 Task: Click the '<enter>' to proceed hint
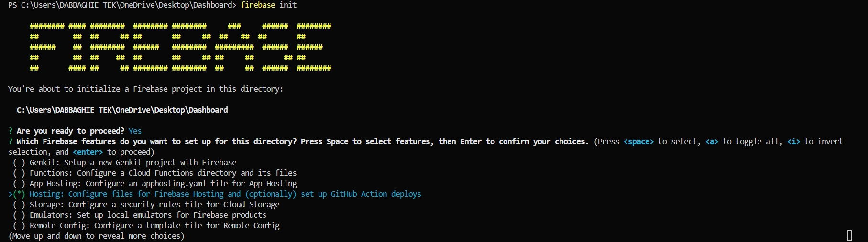point(88,152)
